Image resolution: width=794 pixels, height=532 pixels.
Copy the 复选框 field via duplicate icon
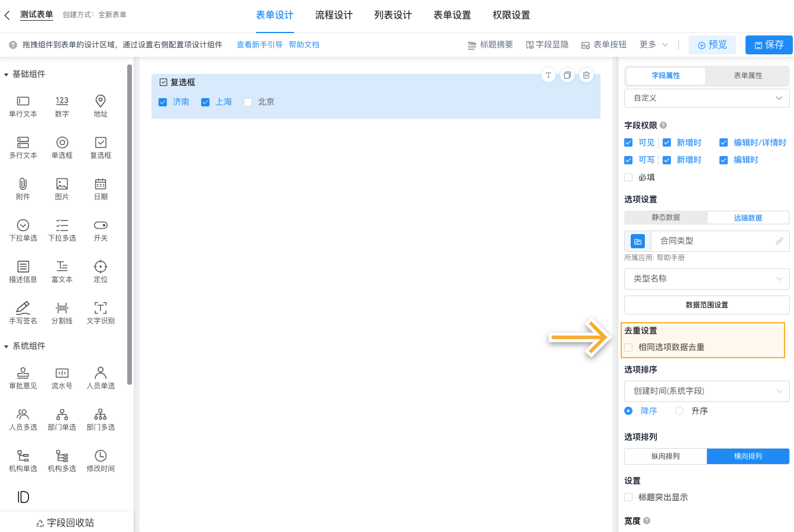567,75
